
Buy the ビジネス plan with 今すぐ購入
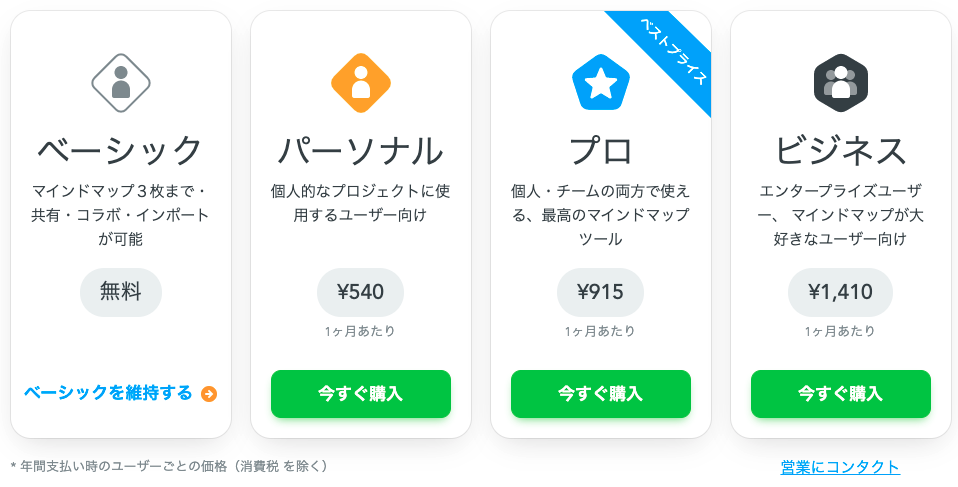point(841,394)
